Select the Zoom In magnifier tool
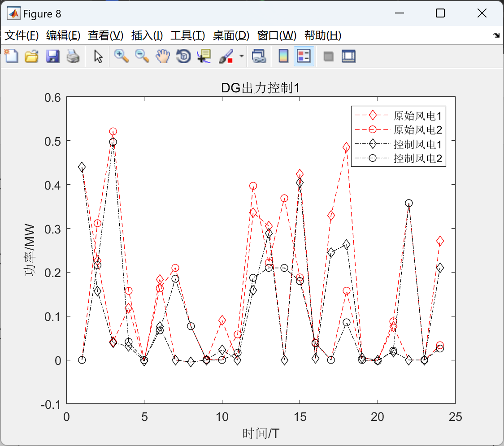This screenshot has width=504, height=446. tap(121, 56)
